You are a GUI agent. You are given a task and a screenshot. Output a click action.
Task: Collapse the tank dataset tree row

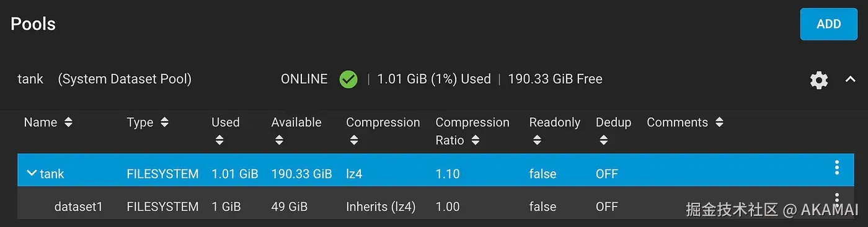click(32, 174)
